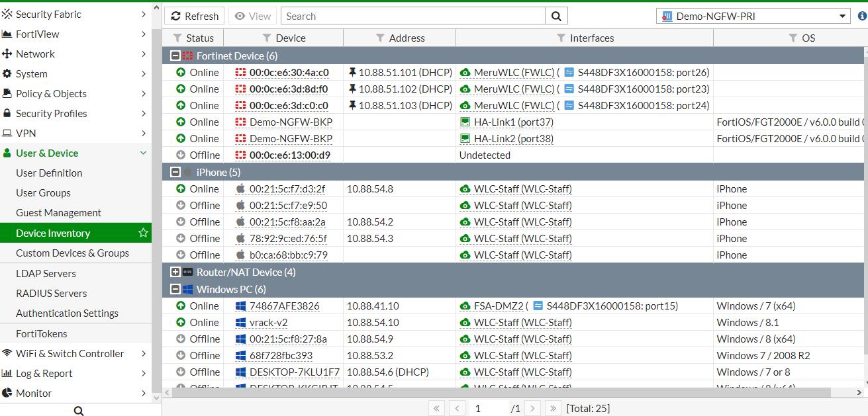
Task: Click the OS column filter icon
Action: pyautogui.click(x=793, y=38)
